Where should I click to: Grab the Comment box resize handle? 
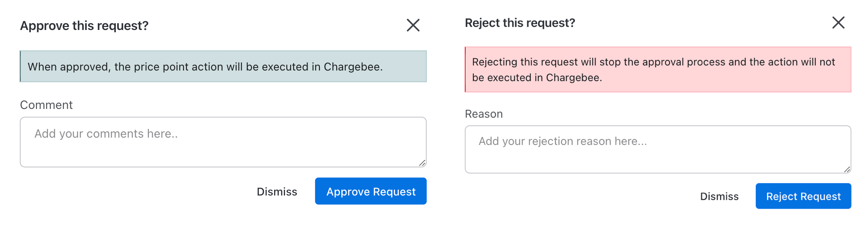click(422, 163)
